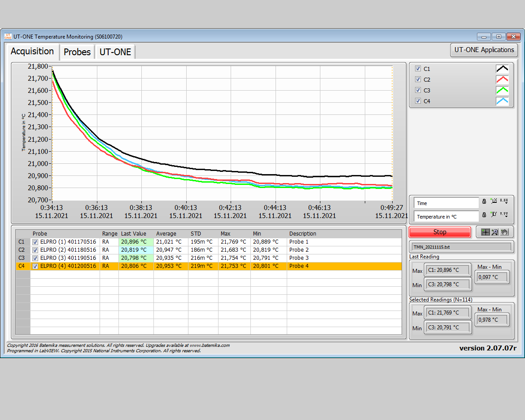Disable probe ELPRO (3) 401190516 in table

point(35,258)
